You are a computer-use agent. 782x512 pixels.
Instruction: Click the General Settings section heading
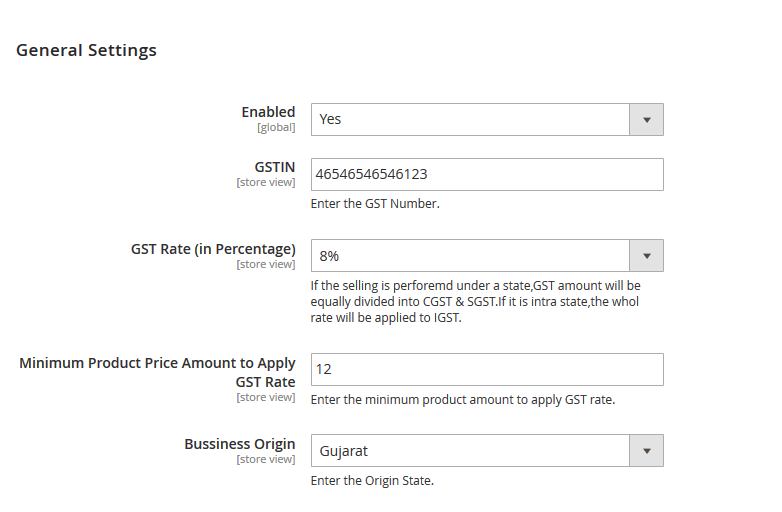pyautogui.click(x=86, y=50)
